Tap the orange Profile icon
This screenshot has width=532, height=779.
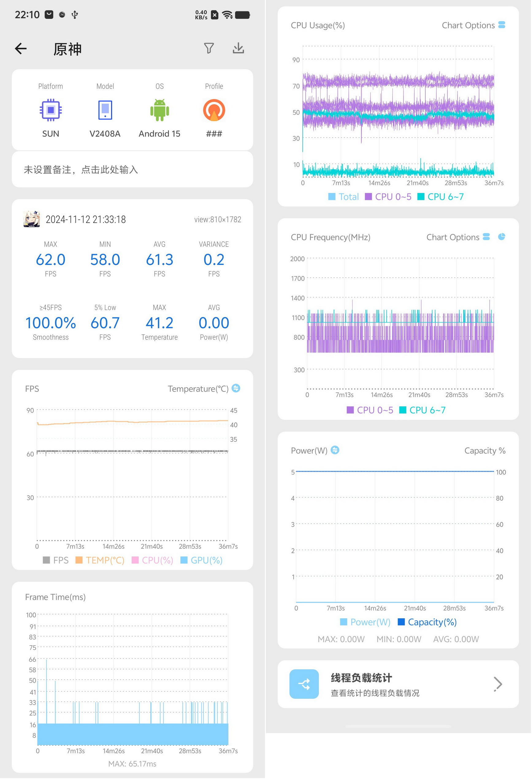pos(214,110)
